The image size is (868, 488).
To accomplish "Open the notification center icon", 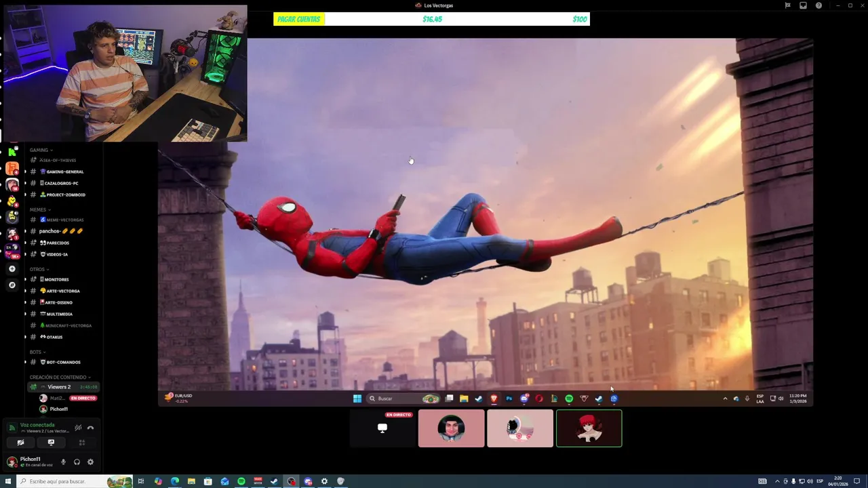I will pos(856,481).
